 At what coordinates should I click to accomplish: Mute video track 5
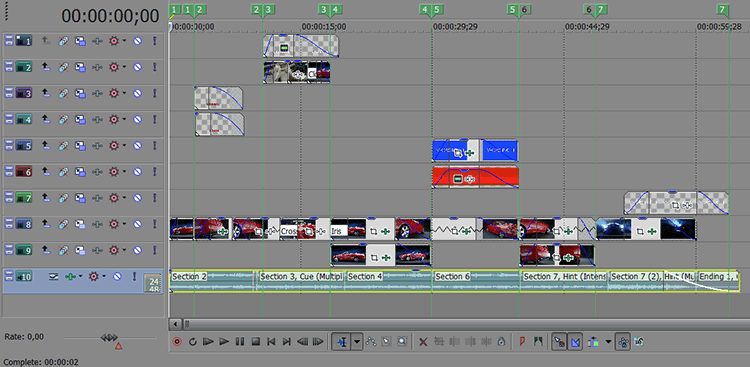tap(137, 145)
